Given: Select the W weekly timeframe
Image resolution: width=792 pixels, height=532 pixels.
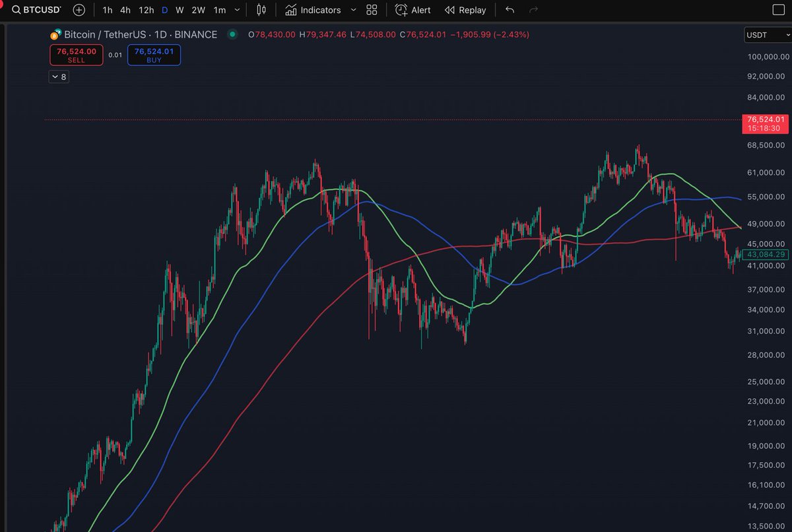Looking at the screenshot, I should [x=180, y=10].
